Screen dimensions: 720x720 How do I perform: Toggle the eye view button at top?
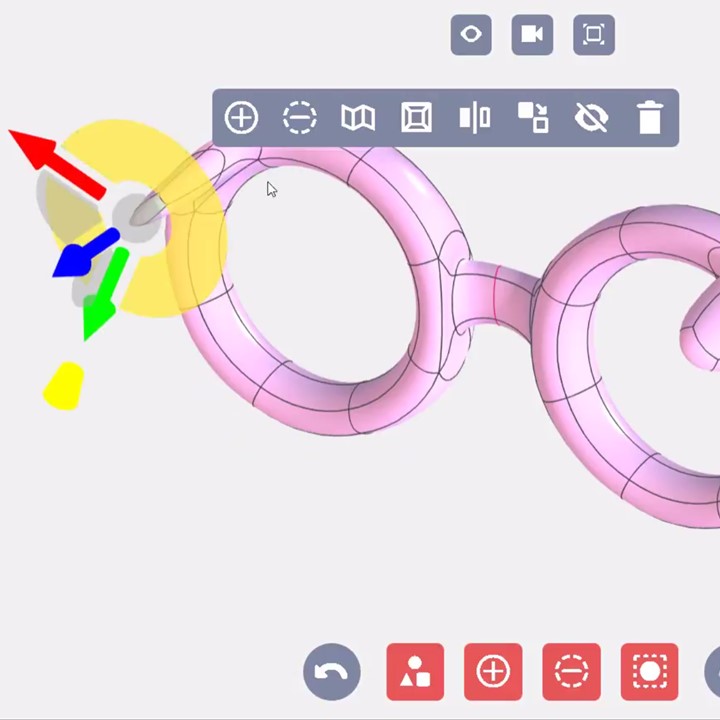471,35
